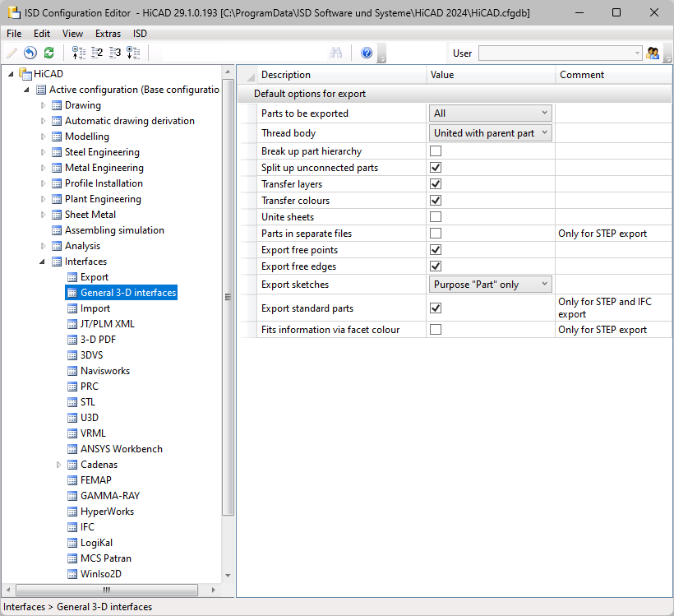
Task: Expand the Sheet Metal node
Action: (x=43, y=215)
